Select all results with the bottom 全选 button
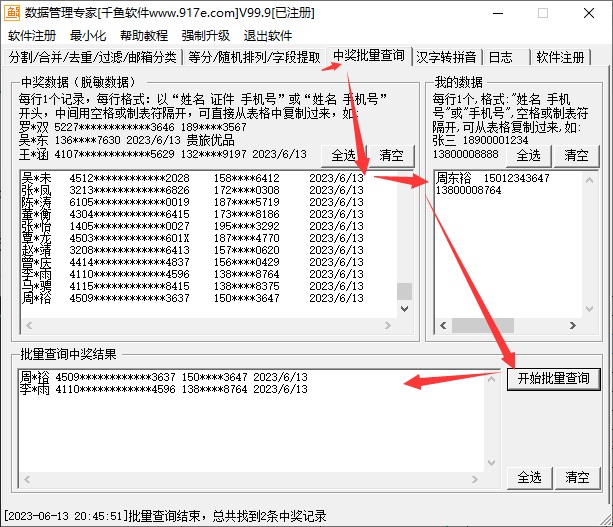Viewport: 613px width, 527px height. pyautogui.click(x=528, y=477)
